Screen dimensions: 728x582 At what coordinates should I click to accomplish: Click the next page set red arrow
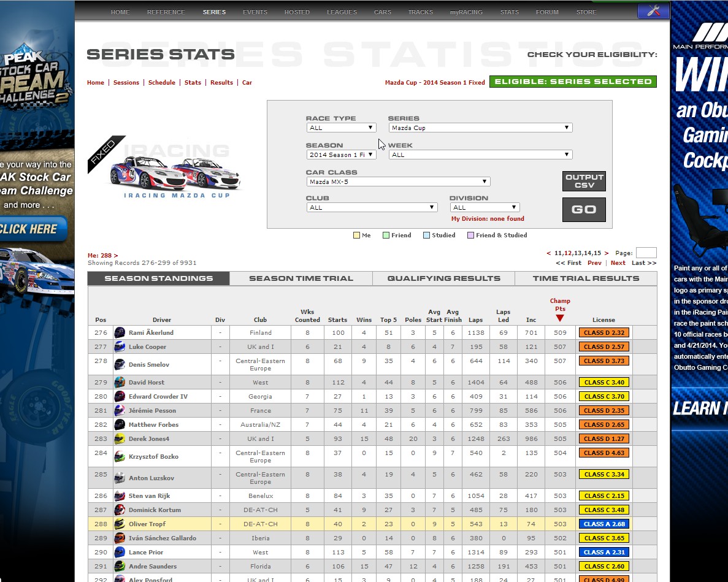607,253
